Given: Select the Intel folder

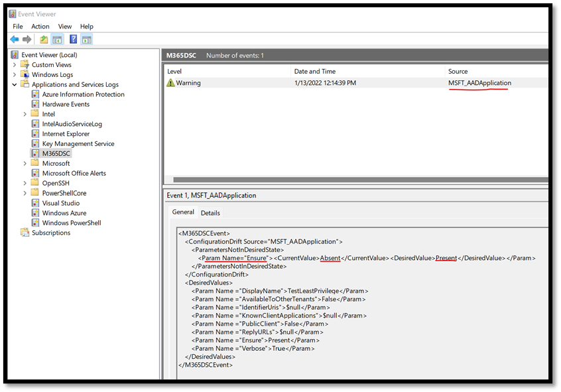Looking at the screenshot, I should point(48,114).
